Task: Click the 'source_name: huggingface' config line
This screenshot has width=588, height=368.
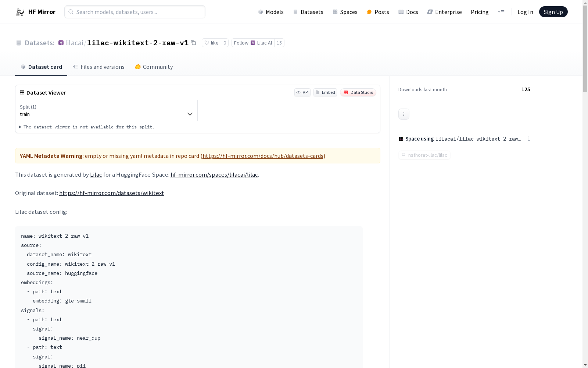Action: coord(62,273)
